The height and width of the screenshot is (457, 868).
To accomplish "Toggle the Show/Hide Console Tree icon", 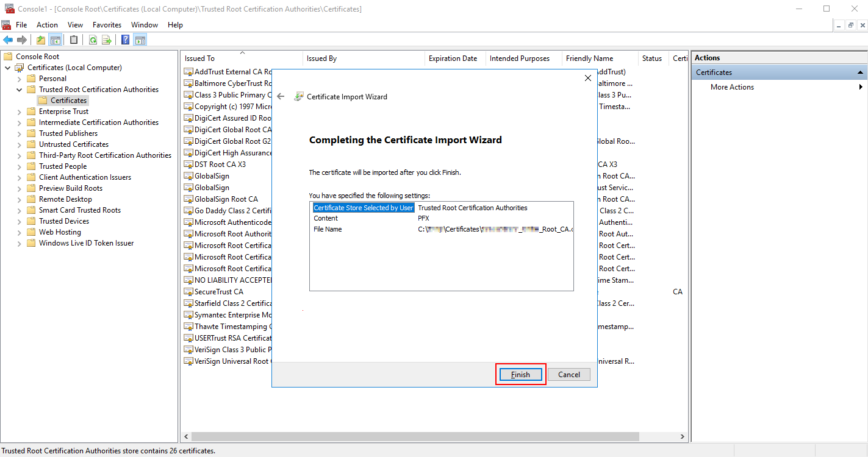I will point(56,39).
